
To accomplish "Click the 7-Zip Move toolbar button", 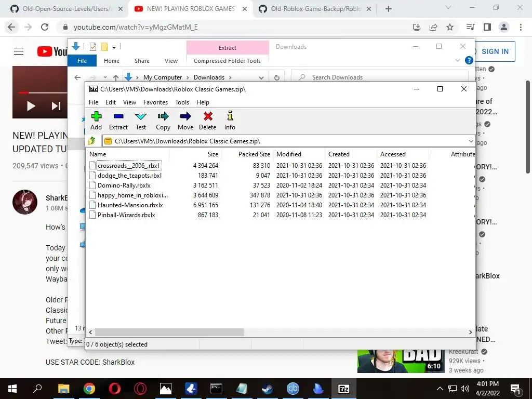I will tap(185, 121).
